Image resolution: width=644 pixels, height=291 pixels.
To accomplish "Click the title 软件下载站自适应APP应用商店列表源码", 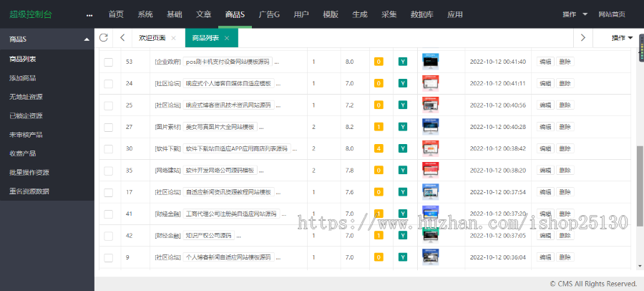I will [237, 148].
